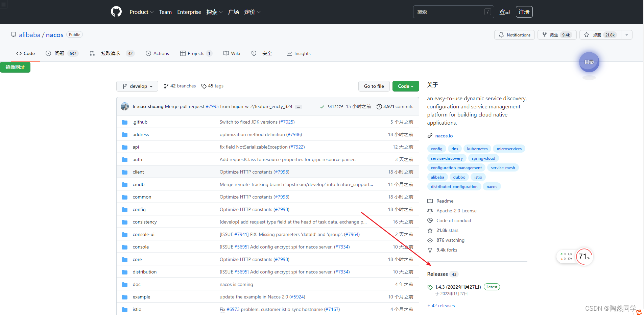Open the green Code dropdown

pos(405,86)
